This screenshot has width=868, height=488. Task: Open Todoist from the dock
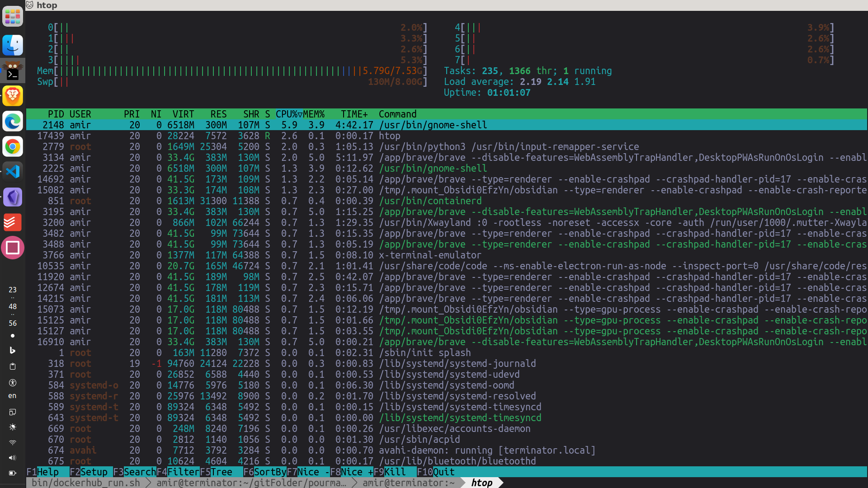click(x=13, y=222)
